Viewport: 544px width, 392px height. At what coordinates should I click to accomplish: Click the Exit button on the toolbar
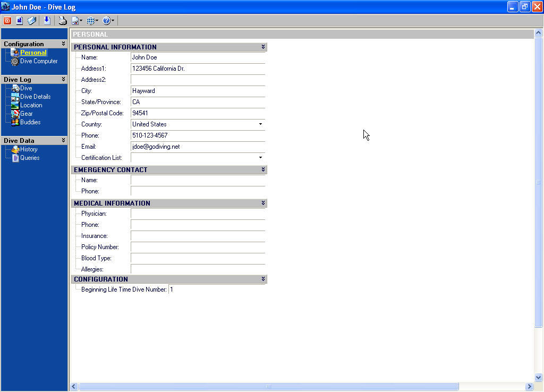tap(7, 20)
